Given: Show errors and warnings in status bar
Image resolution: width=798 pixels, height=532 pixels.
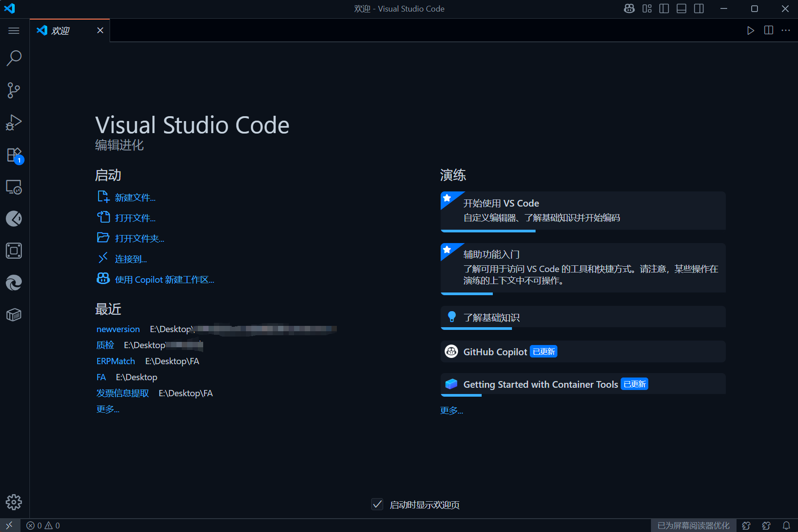Looking at the screenshot, I should (43, 525).
